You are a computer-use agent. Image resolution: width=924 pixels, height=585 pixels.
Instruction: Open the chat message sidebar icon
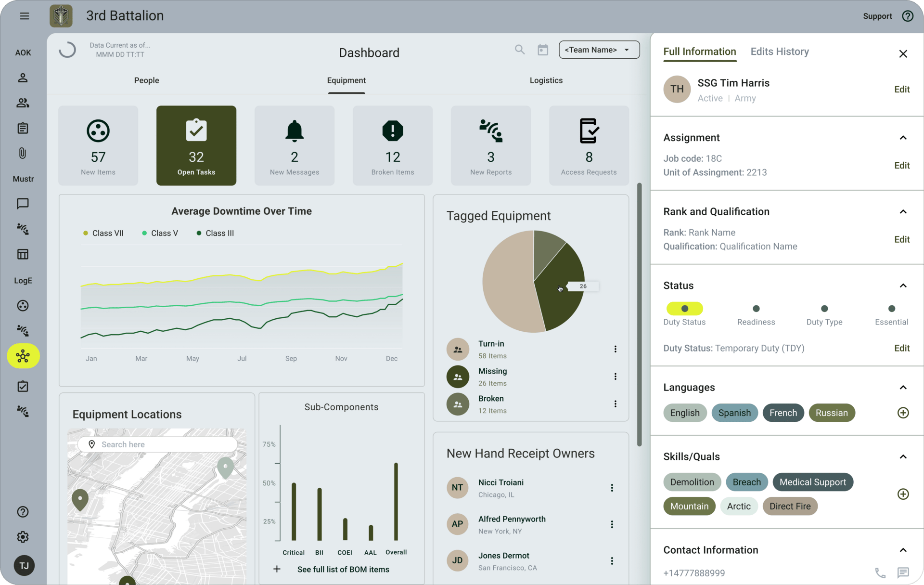[23, 204]
